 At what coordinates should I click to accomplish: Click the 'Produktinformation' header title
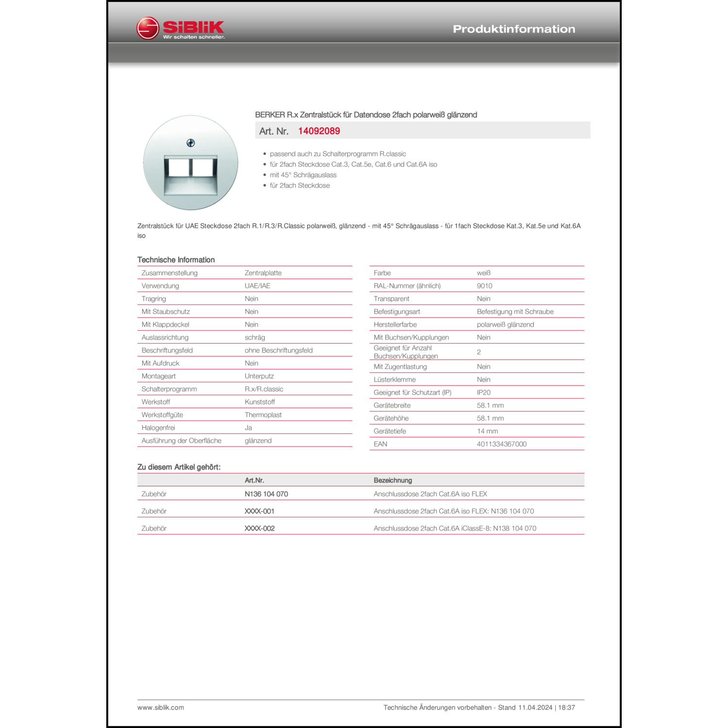point(514,29)
